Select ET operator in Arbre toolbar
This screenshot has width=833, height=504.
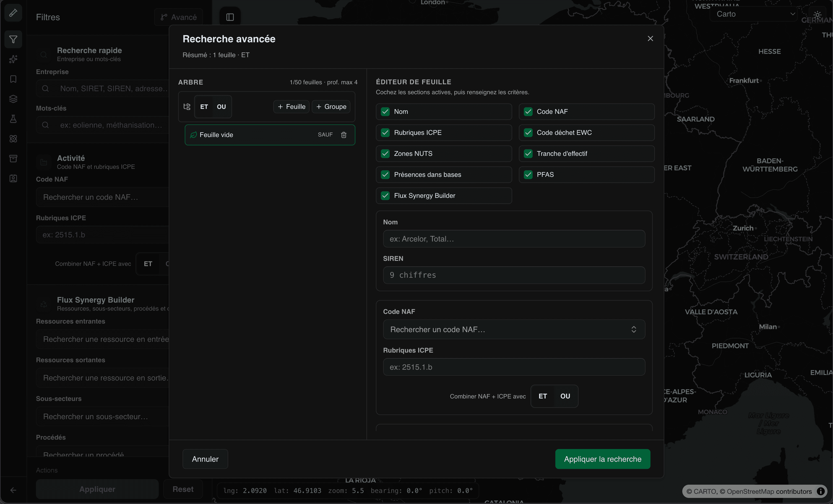click(x=204, y=107)
